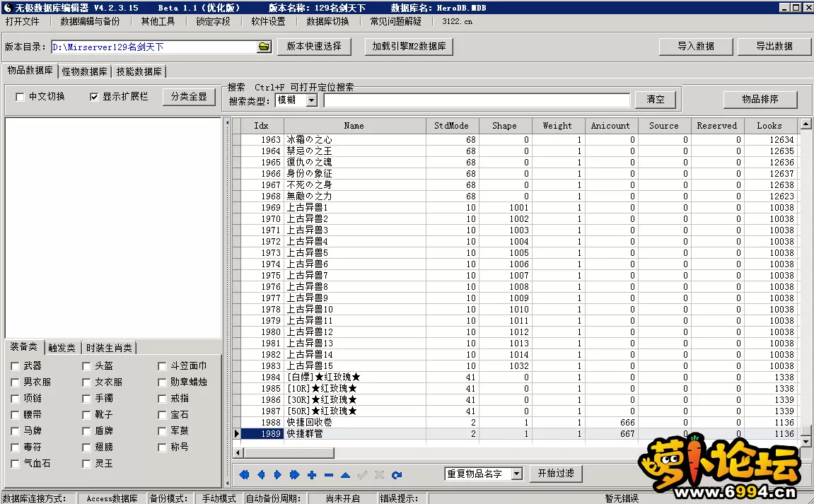Click the minus delete record icon

329,474
